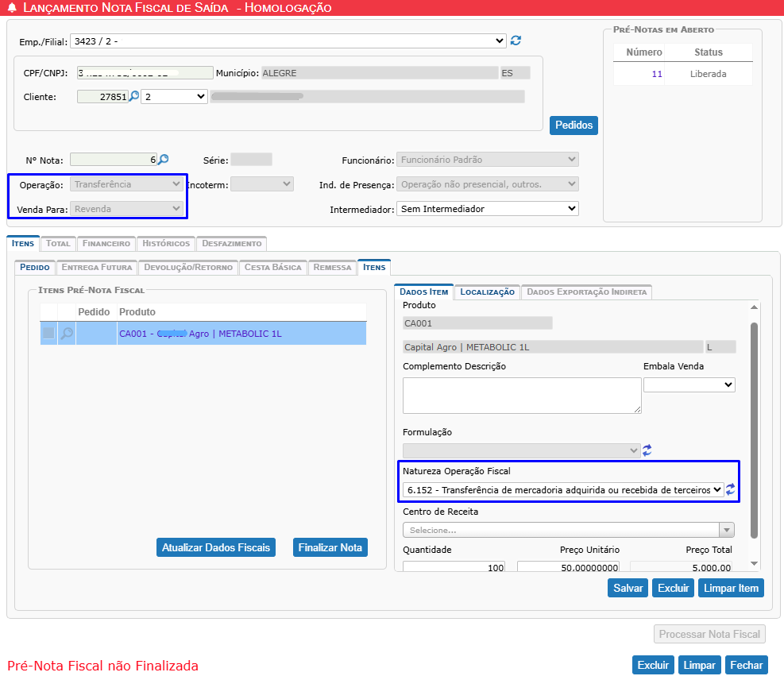Click the Complemento Descrição text area
Screen dimensions: 784x676
[x=522, y=395]
